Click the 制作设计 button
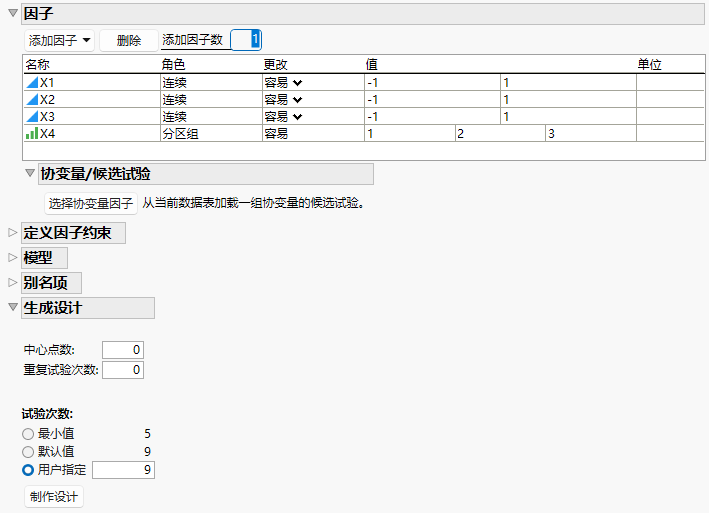This screenshot has width=709, height=513. click(x=54, y=497)
